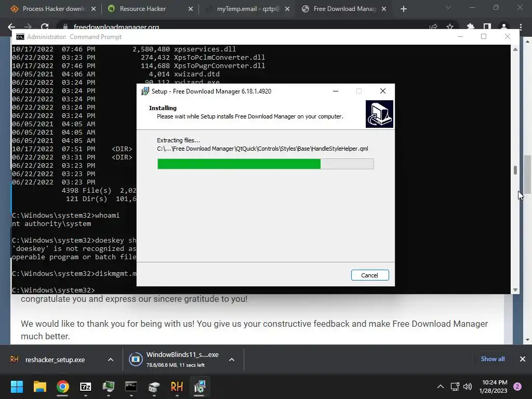Bookmark this page with the star icon
This screenshot has height=399, width=532.
450,26
